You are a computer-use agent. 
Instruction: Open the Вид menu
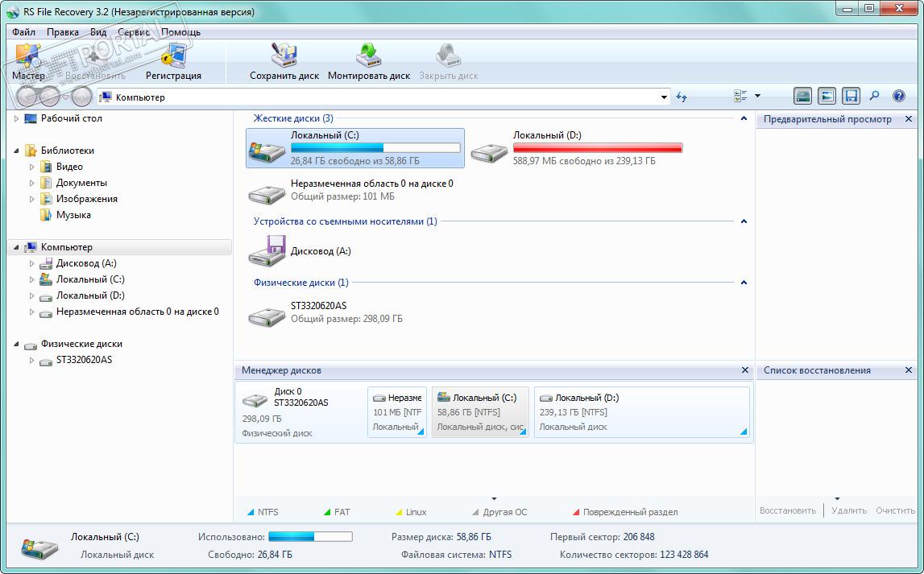coord(97,31)
